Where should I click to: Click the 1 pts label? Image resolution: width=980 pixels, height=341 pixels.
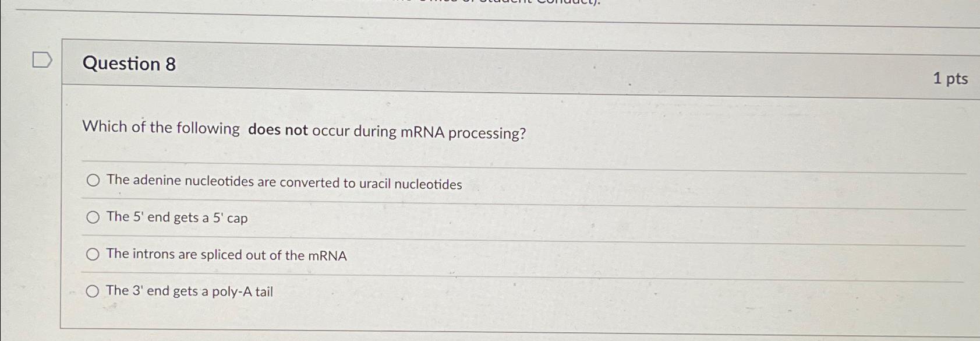[x=951, y=78]
